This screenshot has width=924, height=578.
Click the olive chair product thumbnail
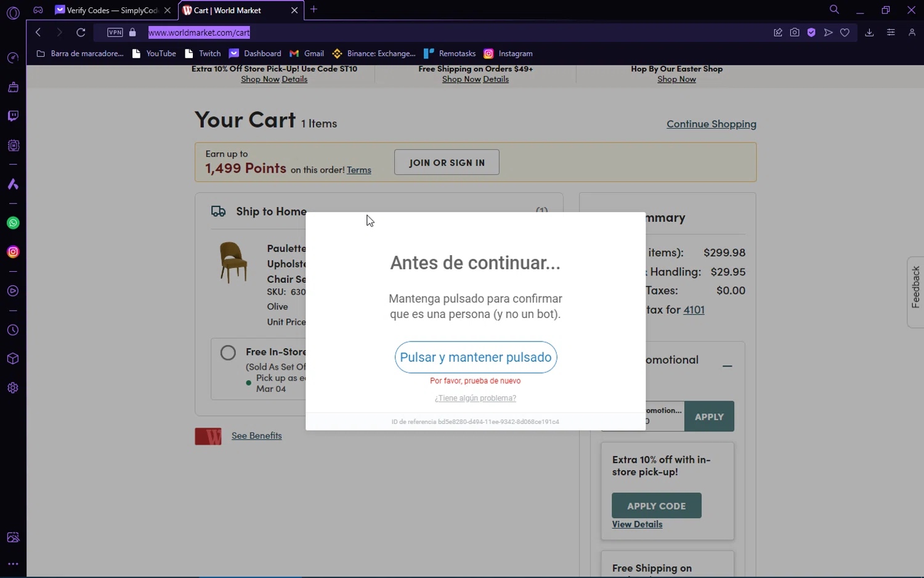(233, 263)
